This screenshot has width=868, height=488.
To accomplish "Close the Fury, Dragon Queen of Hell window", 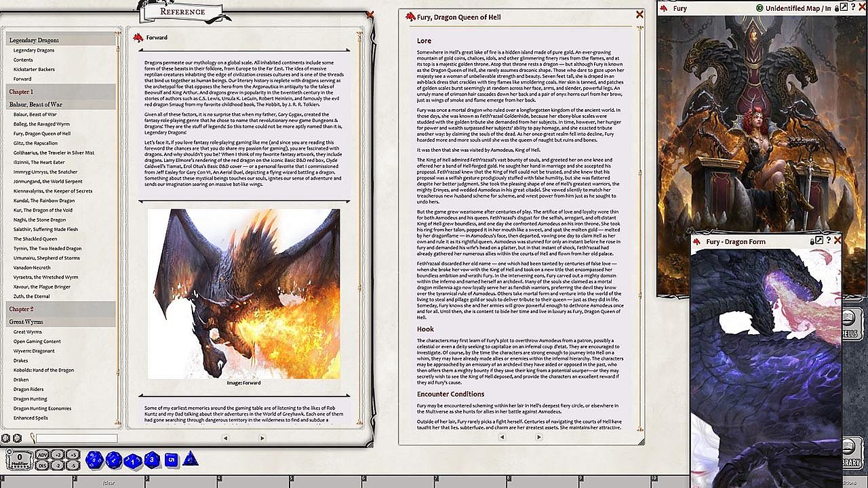I will tap(639, 14).
